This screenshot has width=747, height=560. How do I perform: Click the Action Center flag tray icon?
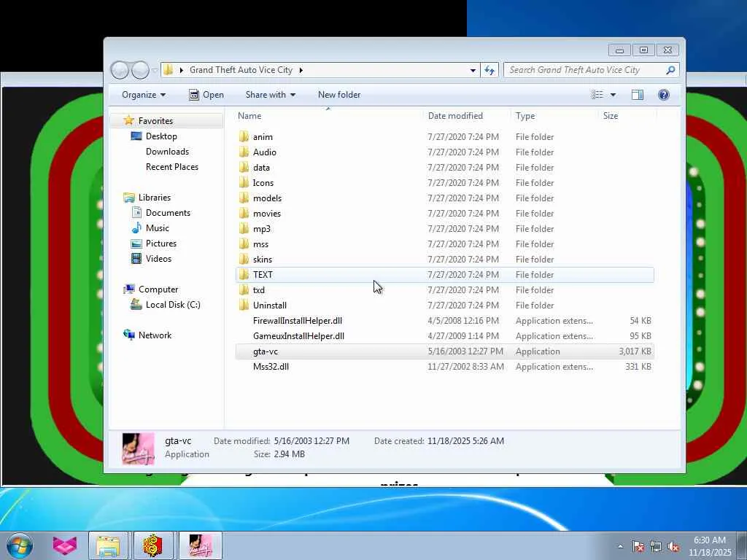click(638, 547)
